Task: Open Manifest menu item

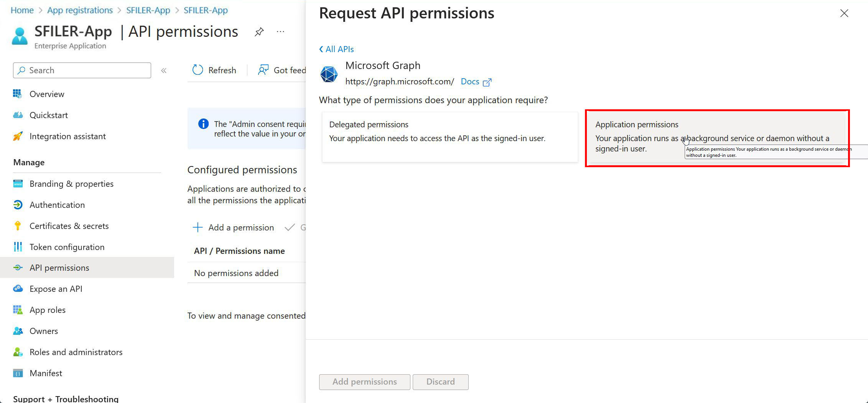Action: click(x=87, y=373)
